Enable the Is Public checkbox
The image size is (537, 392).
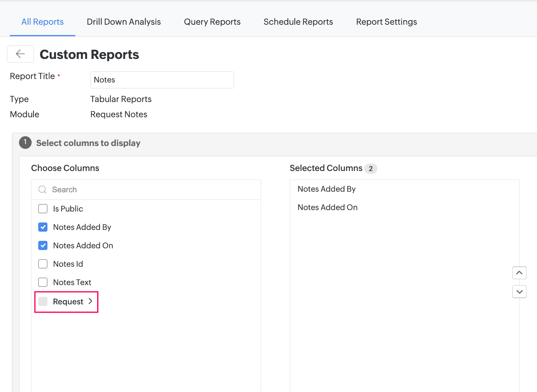(x=43, y=209)
